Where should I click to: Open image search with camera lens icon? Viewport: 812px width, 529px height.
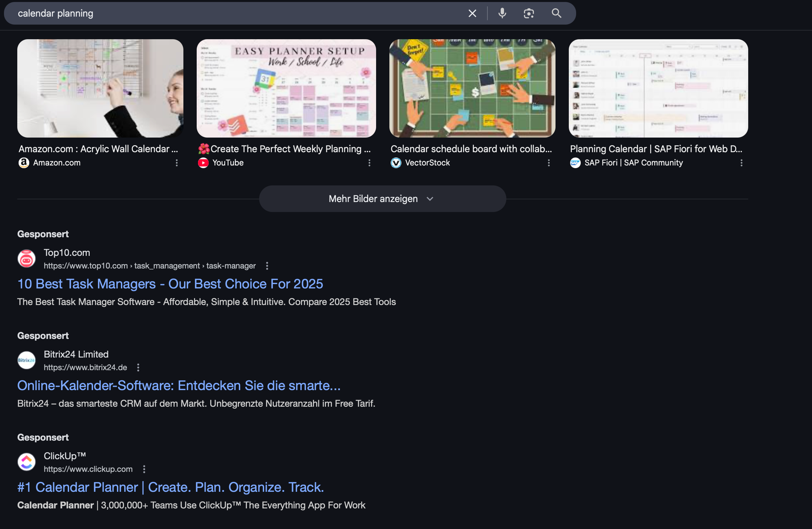pyautogui.click(x=529, y=13)
